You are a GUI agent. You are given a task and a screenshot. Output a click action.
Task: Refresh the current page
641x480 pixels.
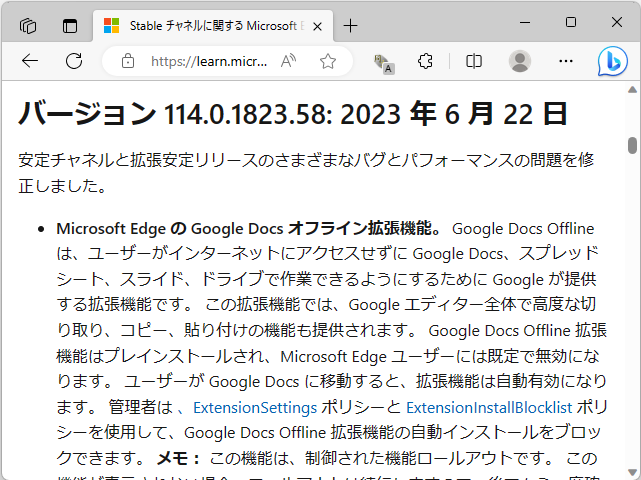pyautogui.click(x=74, y=61)
